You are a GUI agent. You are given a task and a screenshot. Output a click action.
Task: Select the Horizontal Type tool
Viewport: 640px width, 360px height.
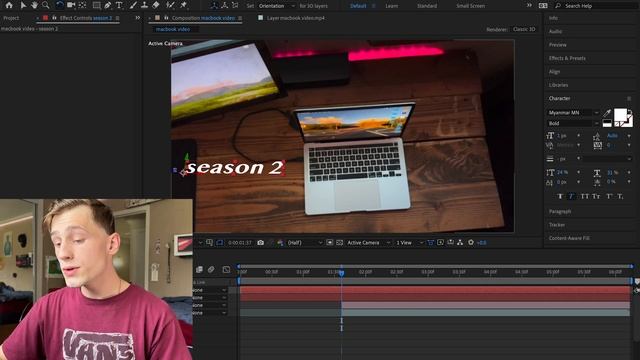pos(119,5)
